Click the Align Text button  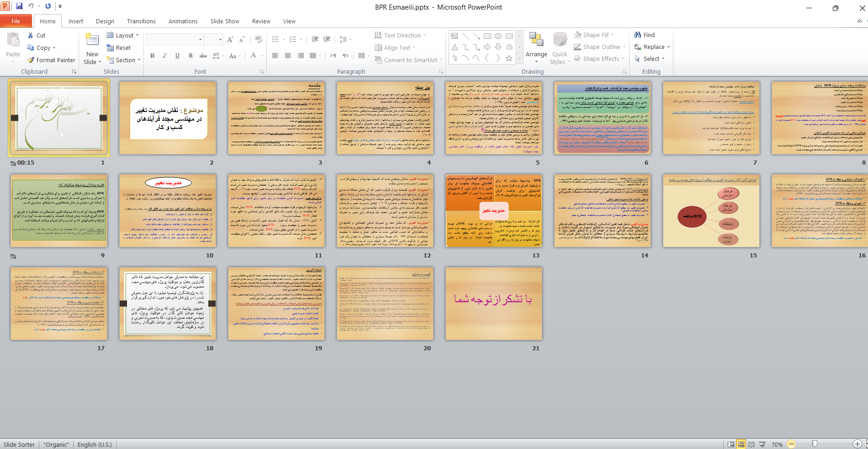coord(395,48)
